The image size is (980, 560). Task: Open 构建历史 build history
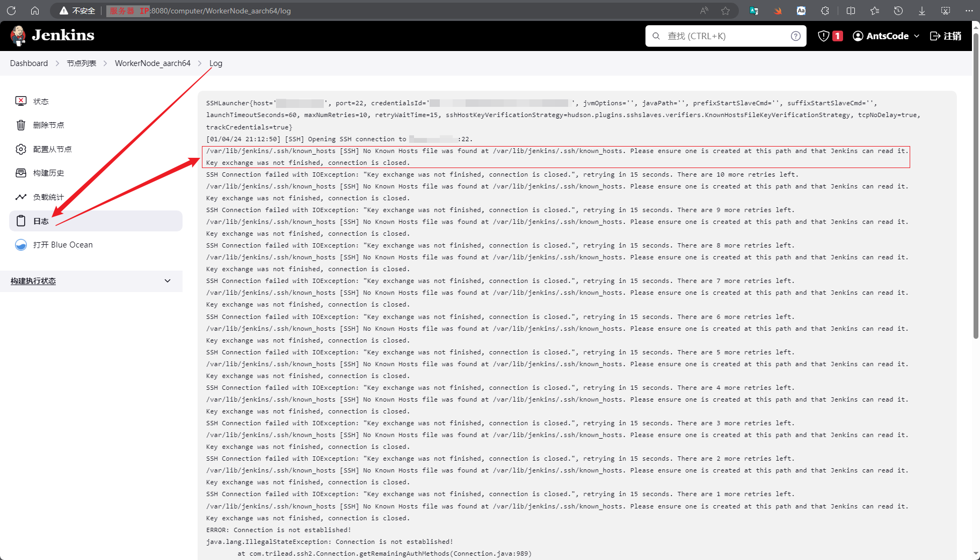coord(96,173)
